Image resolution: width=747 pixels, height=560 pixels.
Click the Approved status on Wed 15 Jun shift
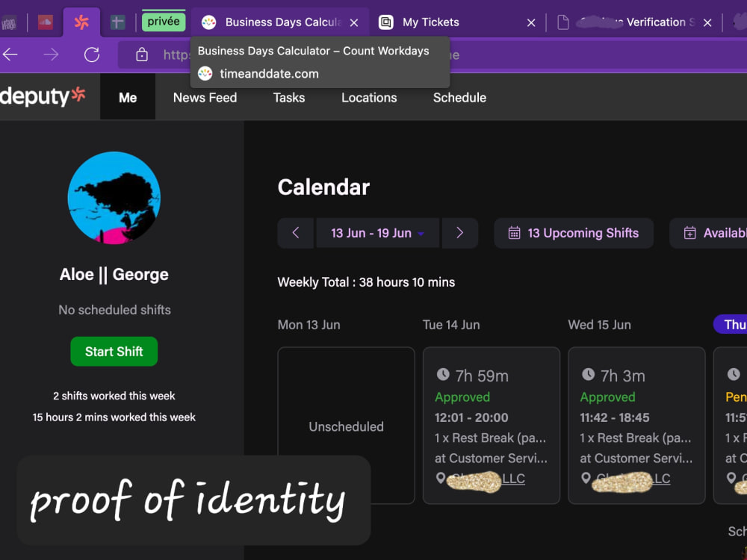pos(607,397)
